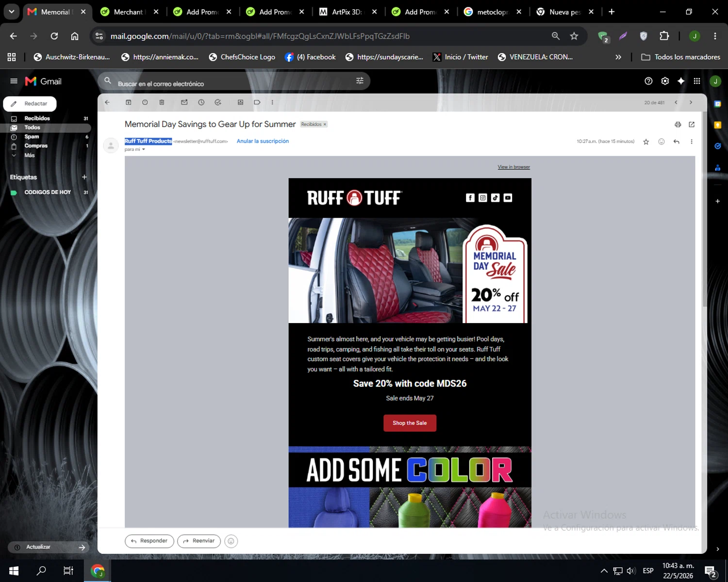Switch to the Merchant tab
This screenshot has height=582, width=728.
[x=129, y=12]
